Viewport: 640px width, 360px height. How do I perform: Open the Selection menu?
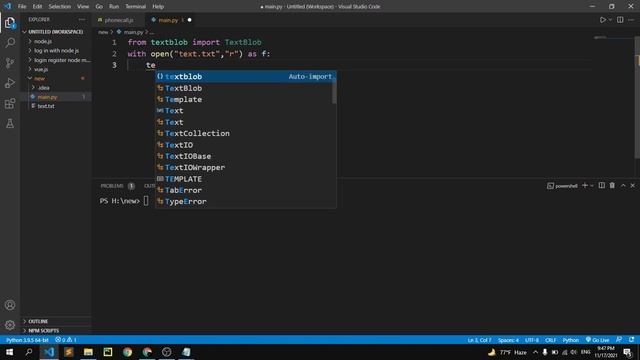pos(60,7)
